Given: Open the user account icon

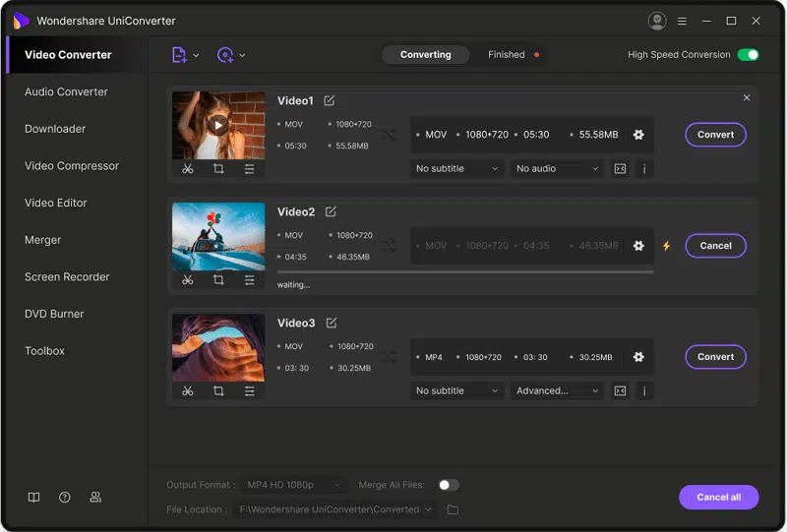Looking at the screenshot, I should (657, 21).
